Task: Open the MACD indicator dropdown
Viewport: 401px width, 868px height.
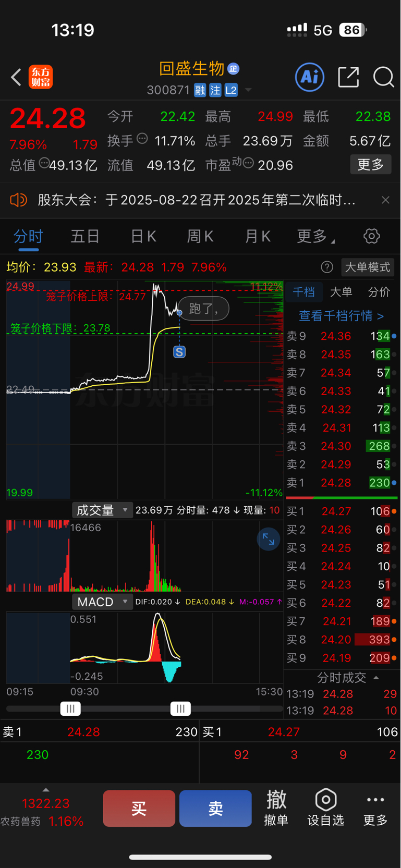Action: click(x=102, y=602)
